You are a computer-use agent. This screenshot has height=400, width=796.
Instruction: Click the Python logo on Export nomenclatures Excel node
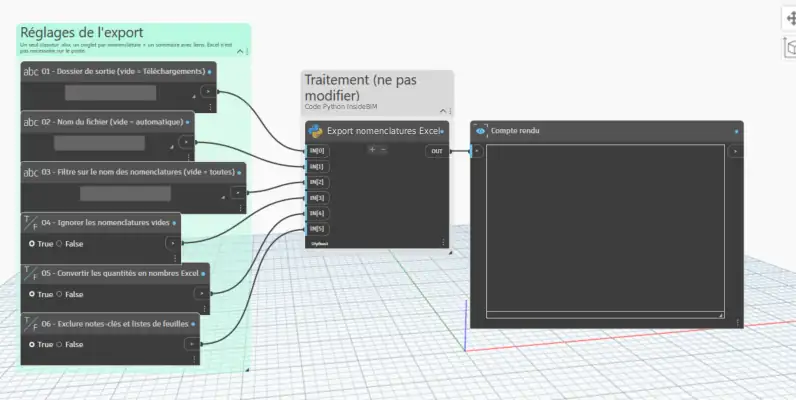coord(315,131)
